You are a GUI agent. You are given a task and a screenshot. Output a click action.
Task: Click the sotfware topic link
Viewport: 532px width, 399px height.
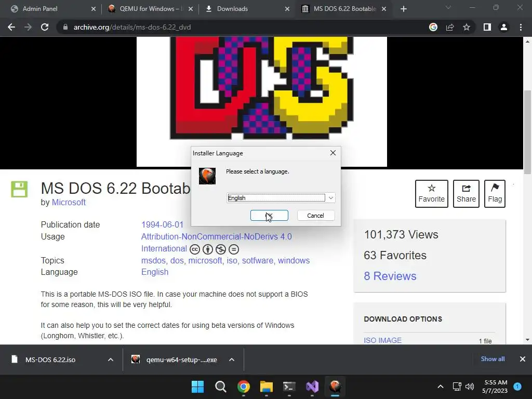pyautogui.click(x=258, y=261)
